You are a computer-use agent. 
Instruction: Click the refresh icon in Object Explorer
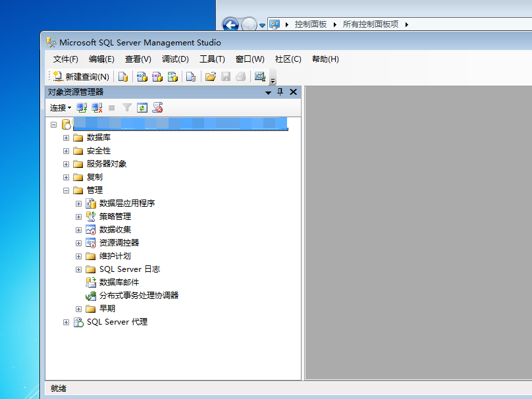(142, 108)
